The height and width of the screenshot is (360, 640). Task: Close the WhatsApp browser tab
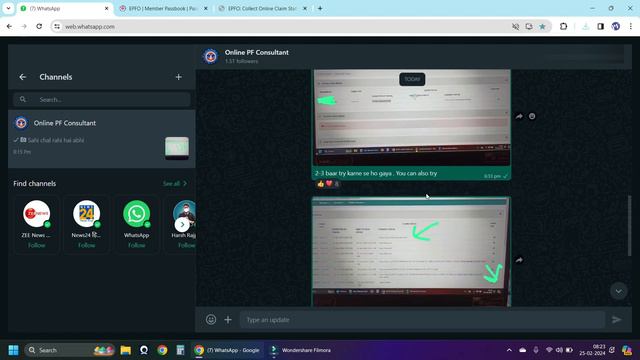point(107,8)
